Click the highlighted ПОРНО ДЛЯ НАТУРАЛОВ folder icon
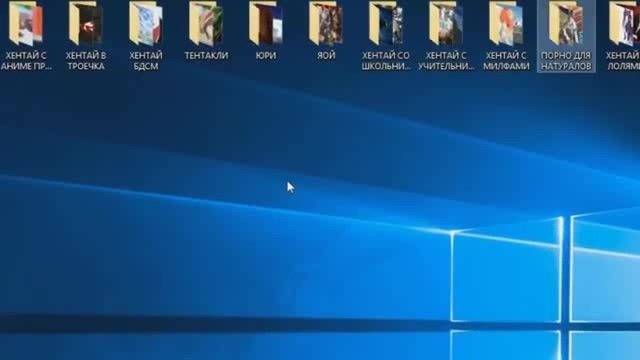Image resolution: width=640 pixels, height=360 pixels. (x=566, y=23)
